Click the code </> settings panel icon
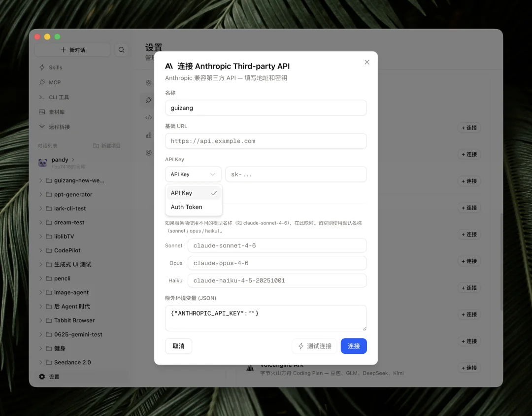 pyautogui.click(x=148, y=117)
